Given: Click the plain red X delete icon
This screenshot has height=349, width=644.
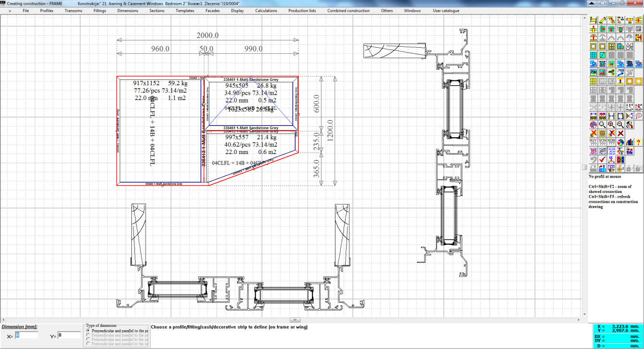Looking at the screenshot, I should 620,133.
